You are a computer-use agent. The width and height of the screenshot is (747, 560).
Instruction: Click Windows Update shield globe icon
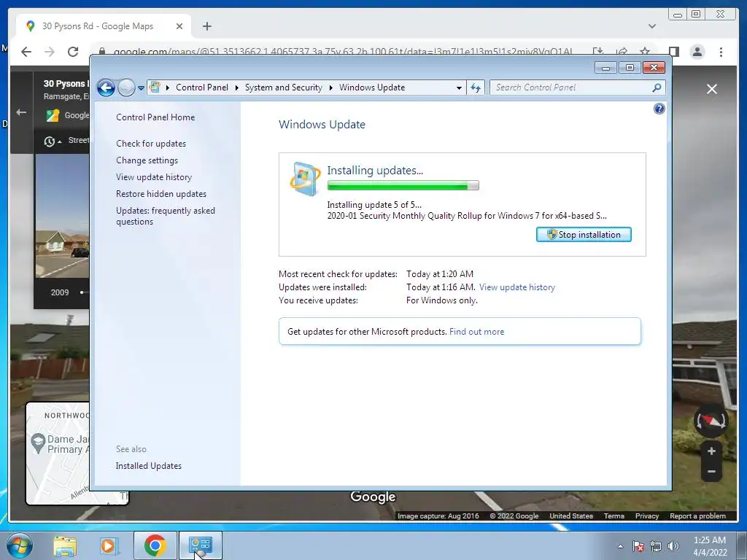[305, 179]
